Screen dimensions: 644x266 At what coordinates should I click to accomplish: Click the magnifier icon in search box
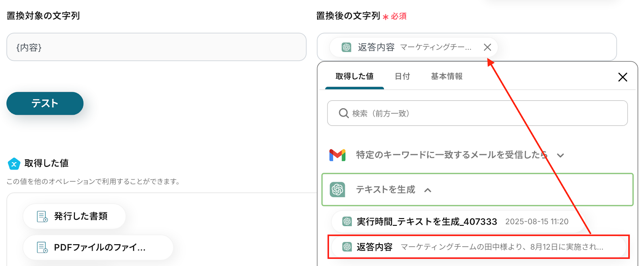pos(343,113)
